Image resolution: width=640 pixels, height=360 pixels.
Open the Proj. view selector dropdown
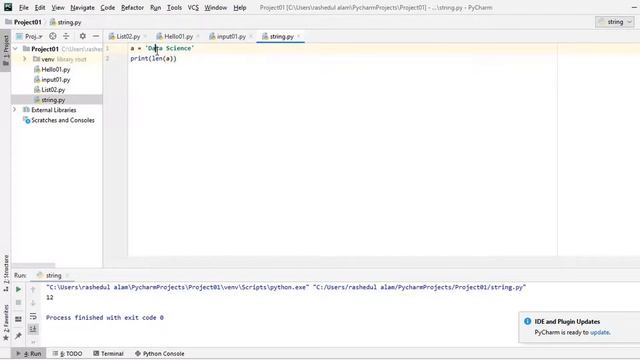29,36
